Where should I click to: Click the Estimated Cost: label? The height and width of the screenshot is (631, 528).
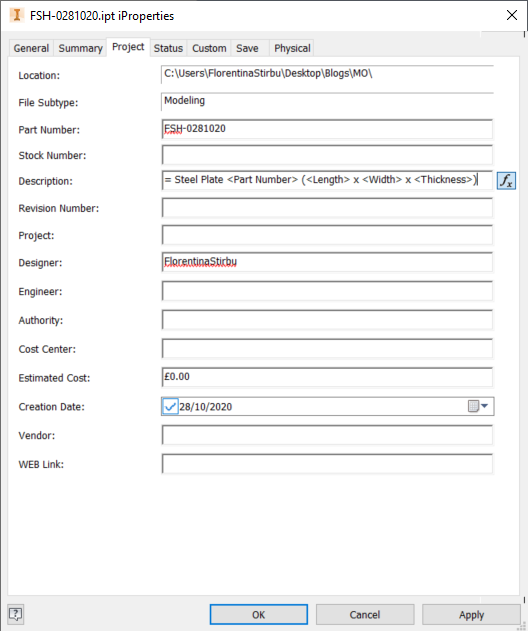click(x=54, y=378)
